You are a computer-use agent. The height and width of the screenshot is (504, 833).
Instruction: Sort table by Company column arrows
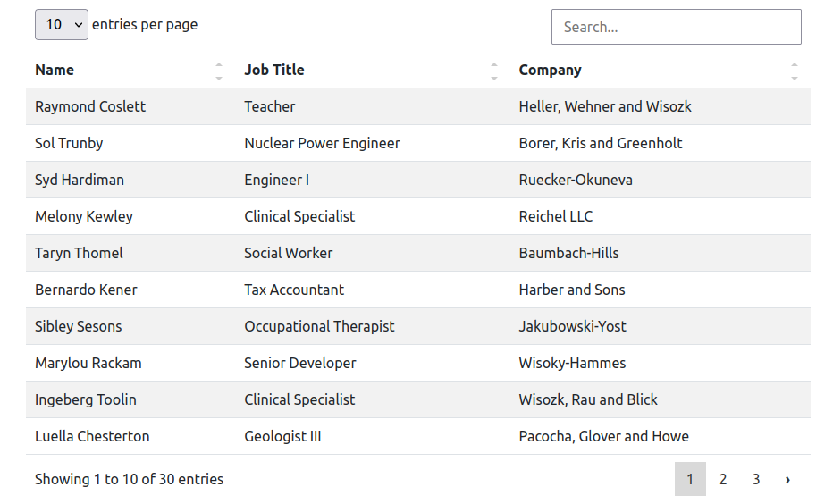[x=795, y=71]
